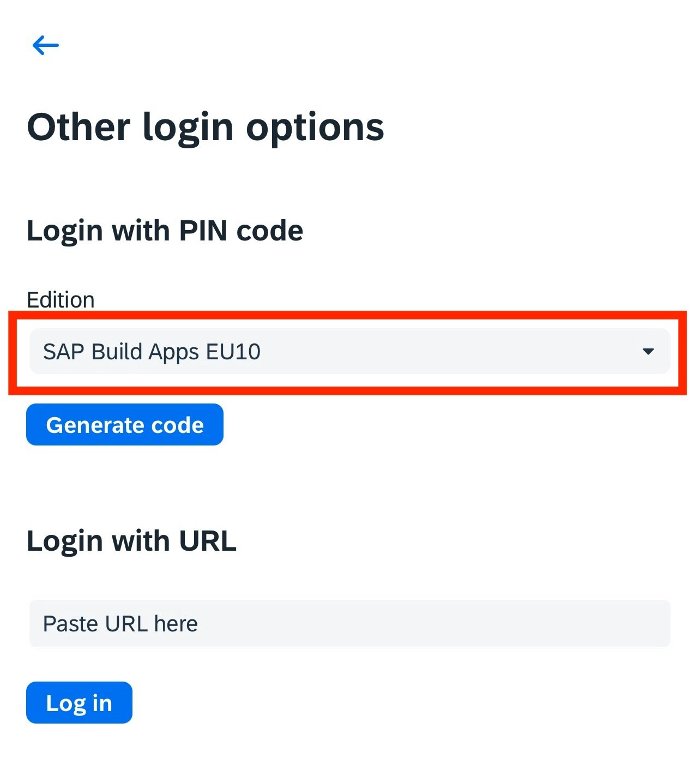Expand the SAP Build Apps EU10 dropdown

pos(349,351)
